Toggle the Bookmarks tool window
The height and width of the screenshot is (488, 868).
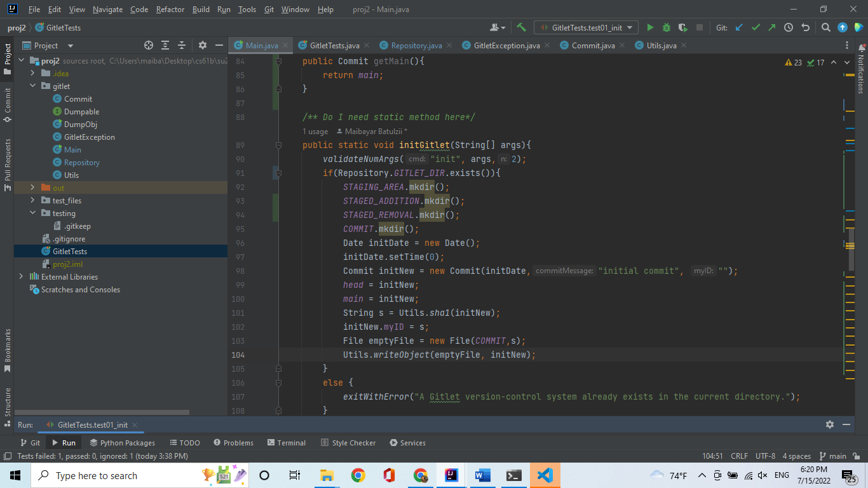(8, 346)
